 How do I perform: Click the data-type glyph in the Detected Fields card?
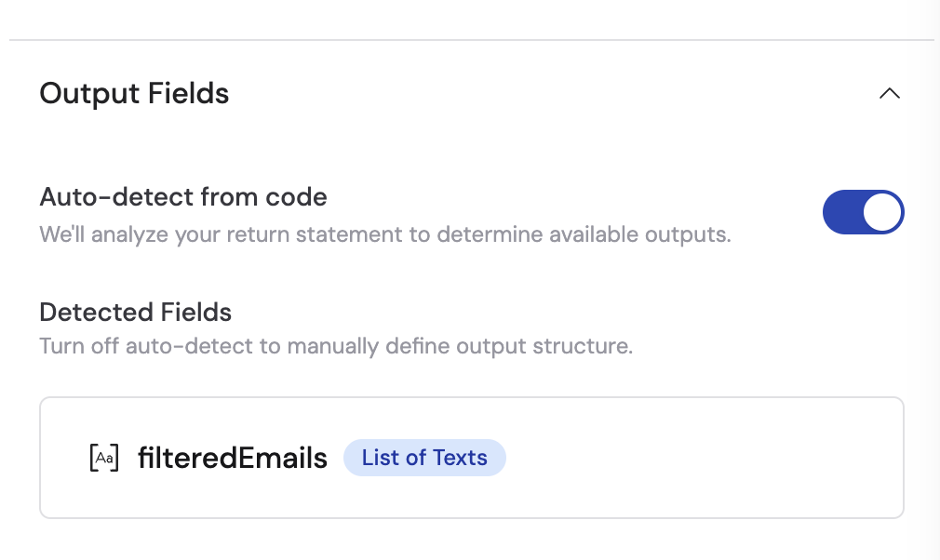(x=102, y=457)
